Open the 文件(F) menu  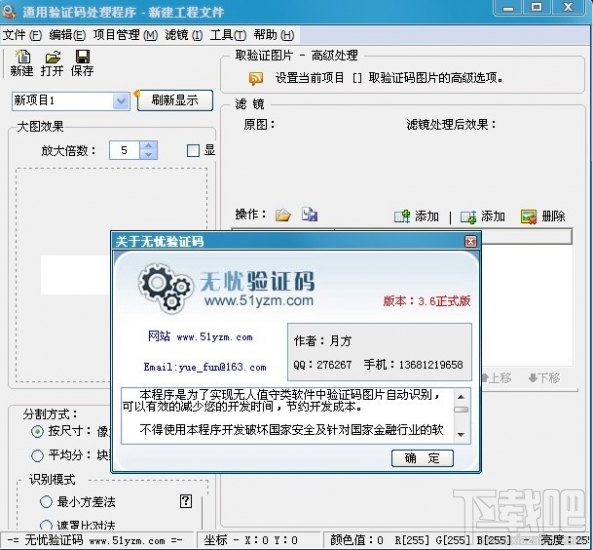(22, 35)
